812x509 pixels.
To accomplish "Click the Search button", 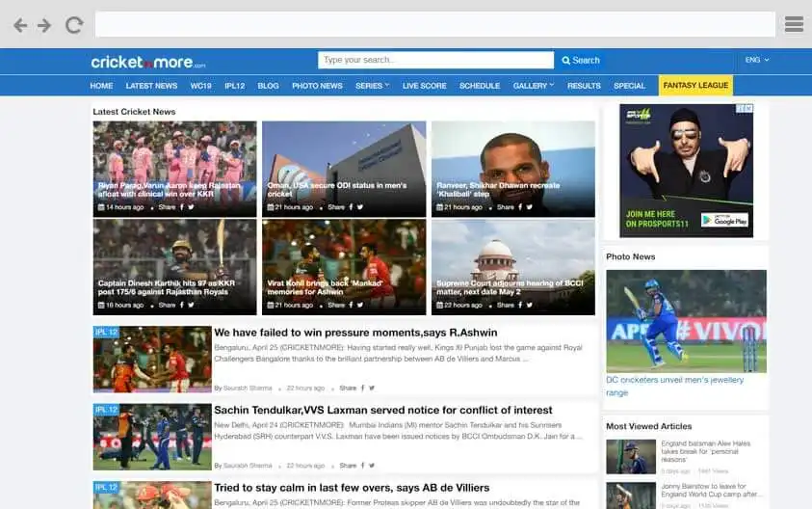I will [x=581, y=60].
